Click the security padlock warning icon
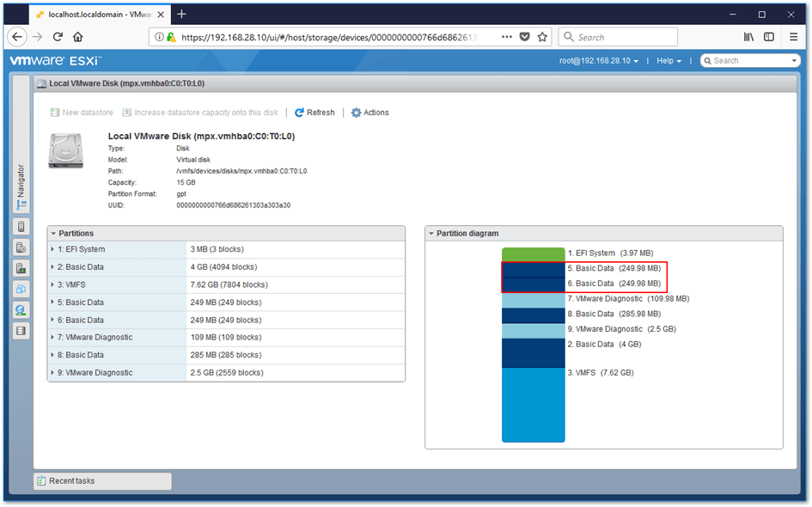812x507 pixels. tap(171, 37)
